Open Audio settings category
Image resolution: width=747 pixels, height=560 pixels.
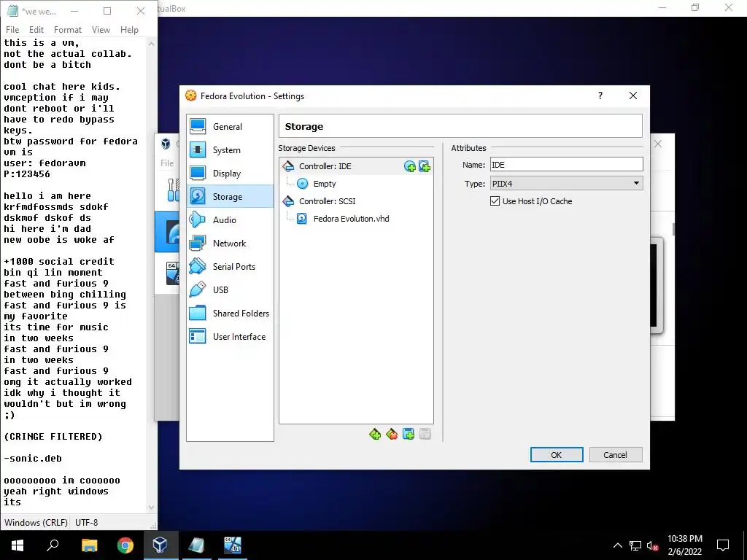point(230,220)
